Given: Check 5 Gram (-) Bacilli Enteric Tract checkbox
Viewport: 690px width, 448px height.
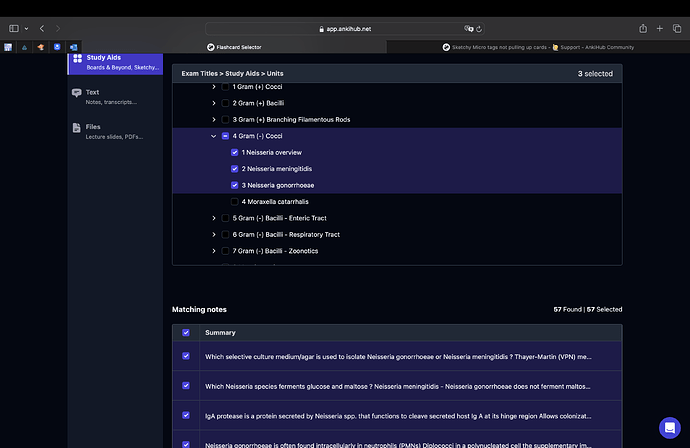Looking at the screenshot, I should (225, 218).
